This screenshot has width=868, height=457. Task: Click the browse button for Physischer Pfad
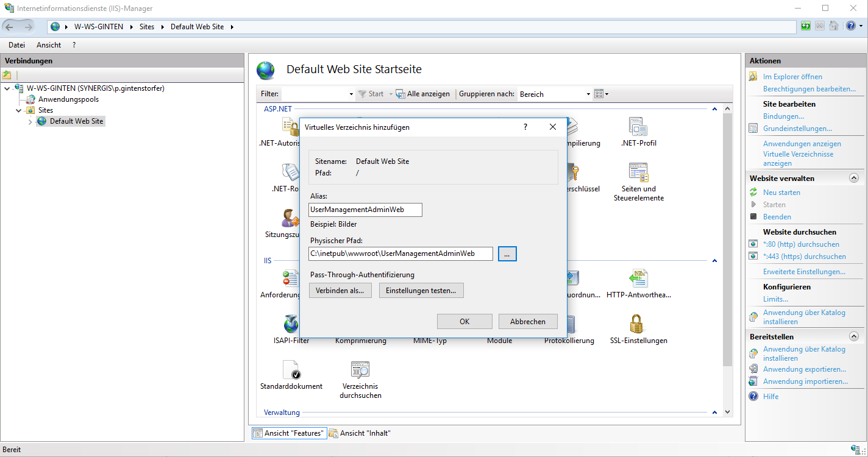(x=507, y=253)
